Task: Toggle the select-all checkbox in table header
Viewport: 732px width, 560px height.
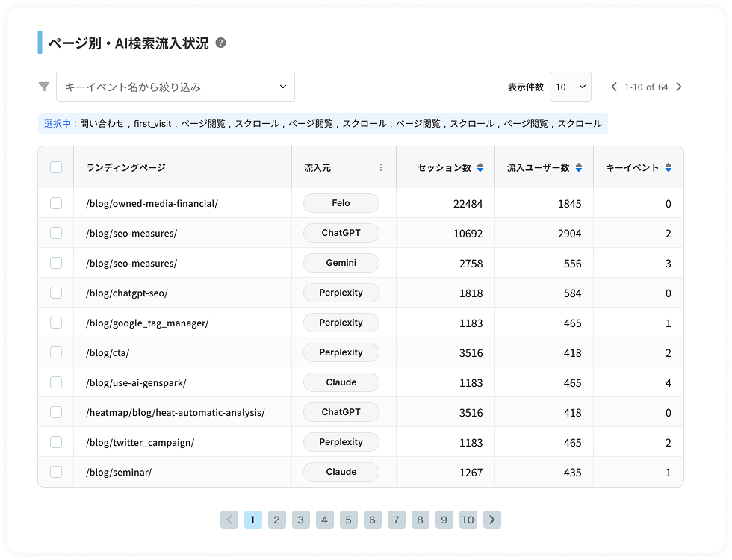Action: (x=56, y=167)
